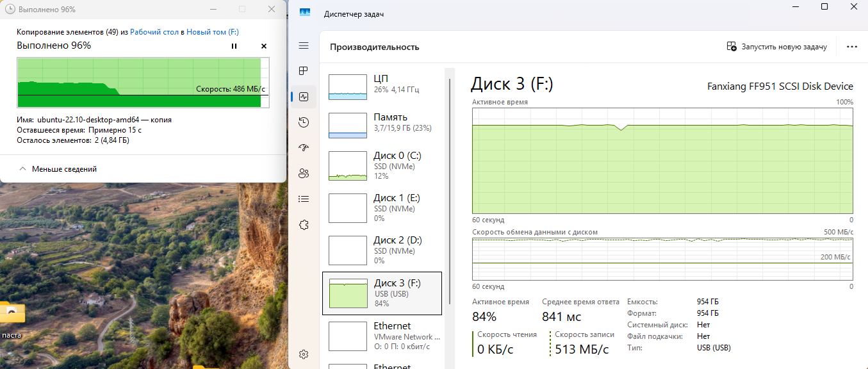Viewport: 868px width, 369px height.
Task: Click the Скорость чтения 0 КБ/с value
Action: pyautogui.click(x=495, y=349)
